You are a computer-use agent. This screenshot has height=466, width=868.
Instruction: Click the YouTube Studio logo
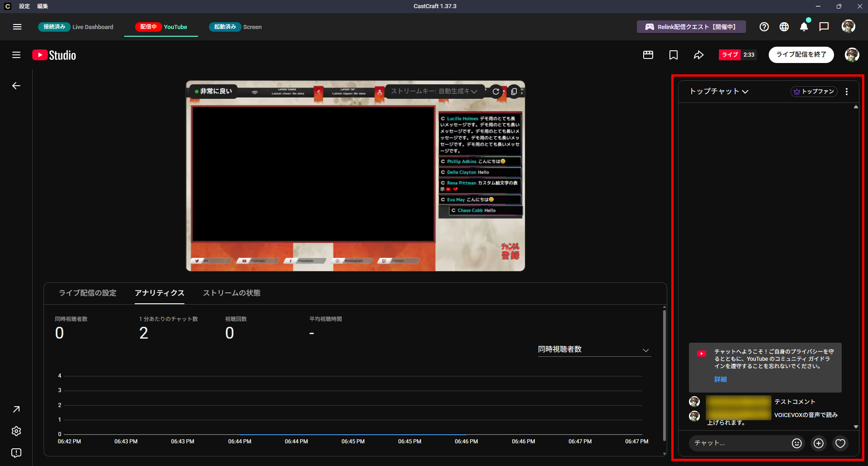(x=54, y=55)
